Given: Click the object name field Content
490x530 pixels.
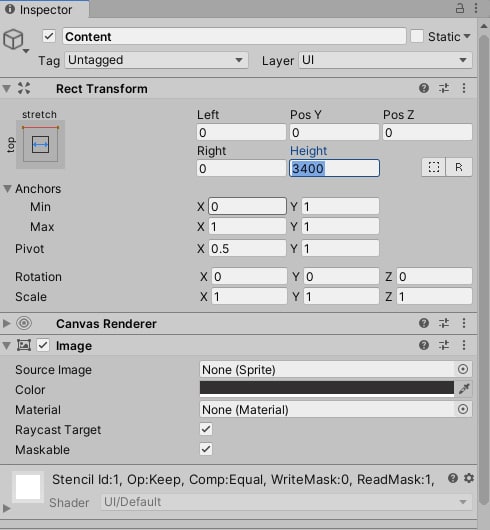Looking at the screenshot, I should click(x=234, y=36).
